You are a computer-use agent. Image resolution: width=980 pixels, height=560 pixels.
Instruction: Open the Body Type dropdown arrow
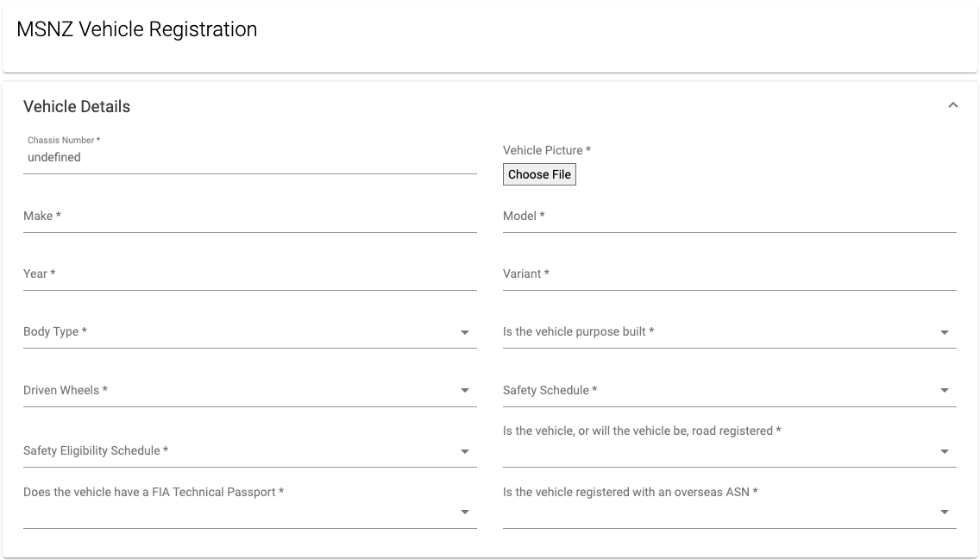[464, 332]
